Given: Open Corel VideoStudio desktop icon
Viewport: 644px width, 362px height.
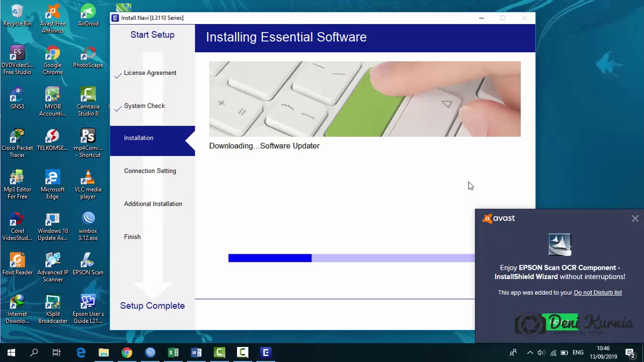Looking at the screenshot, I should (17, 227).
